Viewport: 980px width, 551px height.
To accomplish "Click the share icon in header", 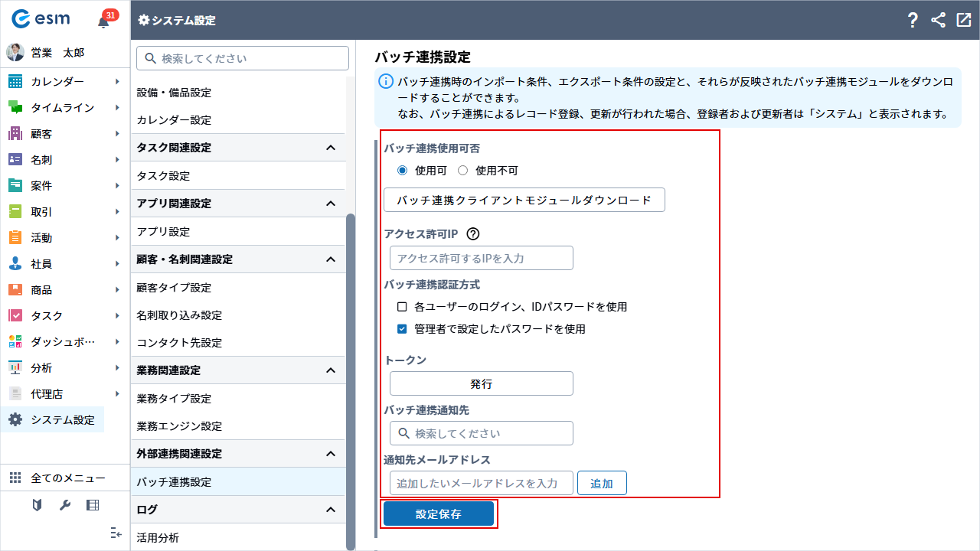I will 938,21.
